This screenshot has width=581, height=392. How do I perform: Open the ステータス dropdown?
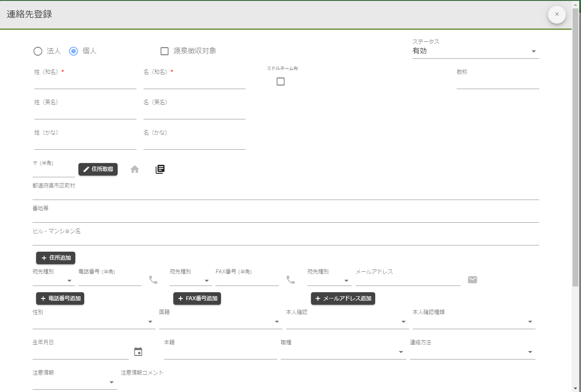475,51
